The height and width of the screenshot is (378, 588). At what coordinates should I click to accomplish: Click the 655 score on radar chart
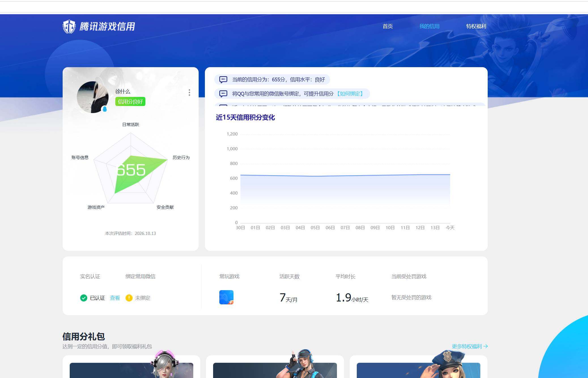tap(131, 170)
